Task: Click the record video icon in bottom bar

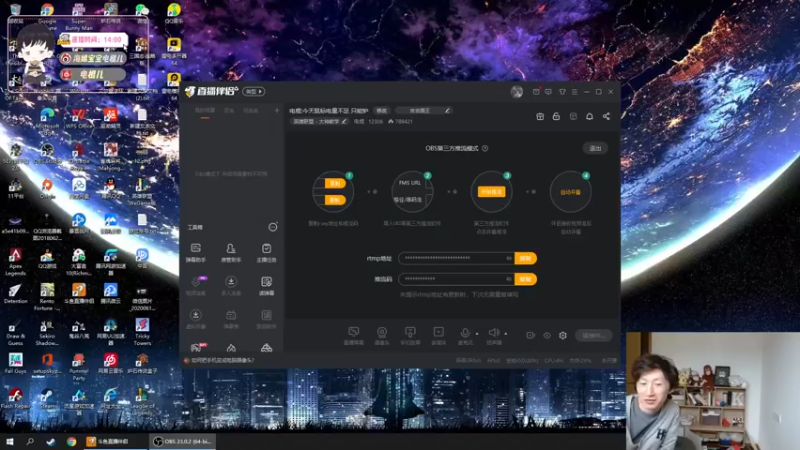Action: tap(531, 335)
